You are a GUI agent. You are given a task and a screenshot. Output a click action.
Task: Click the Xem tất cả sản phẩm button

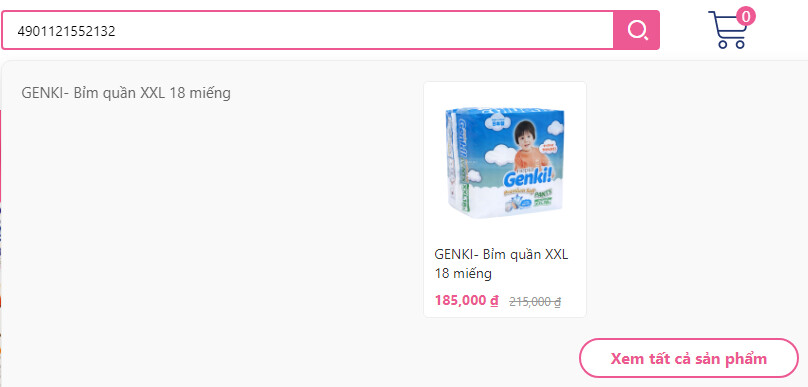(689, 359)
